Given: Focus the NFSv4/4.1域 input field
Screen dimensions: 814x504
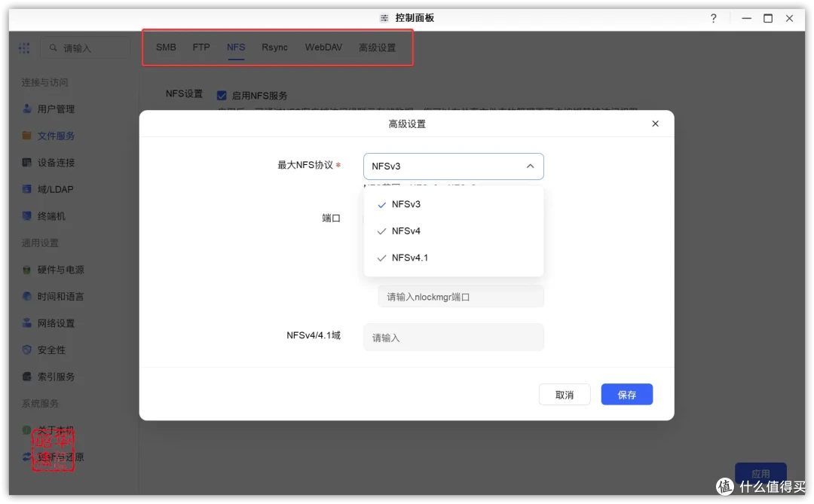Looking at the screenshot, I should pyautogui.click(x=453, y=338).
